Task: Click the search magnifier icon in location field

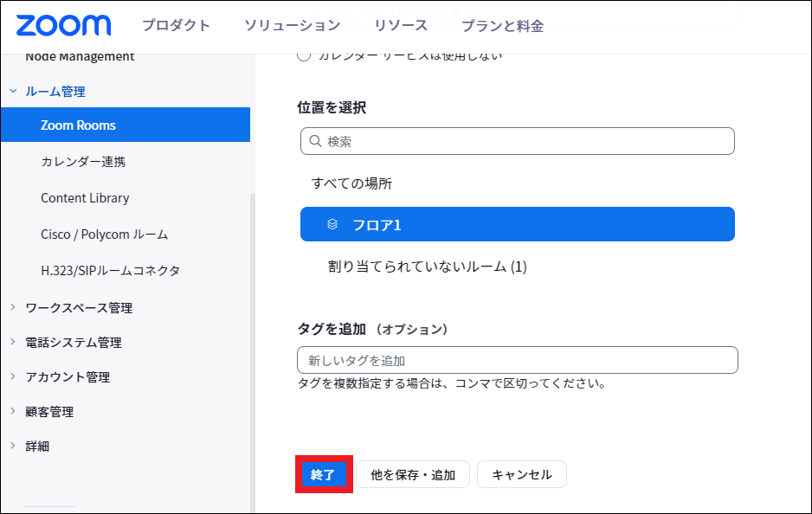Action: point(315,141)
